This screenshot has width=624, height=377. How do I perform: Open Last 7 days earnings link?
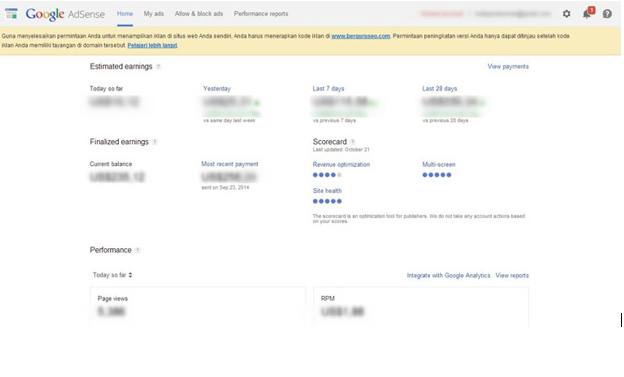328,89
